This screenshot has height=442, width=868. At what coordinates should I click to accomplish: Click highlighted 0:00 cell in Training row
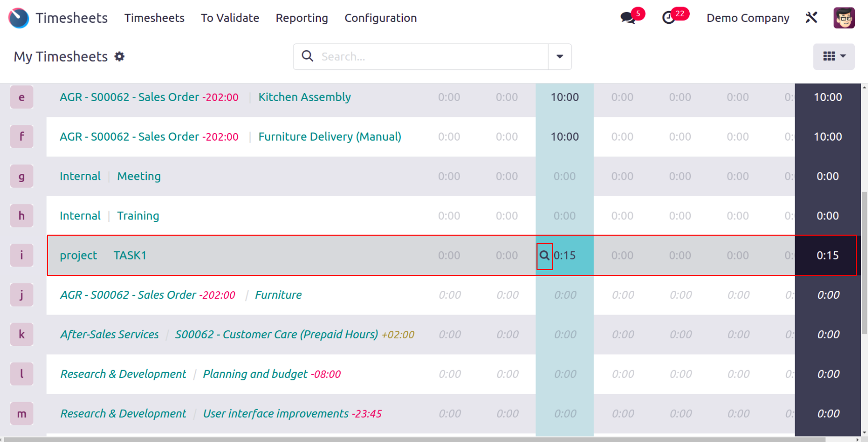coord(565,216)
